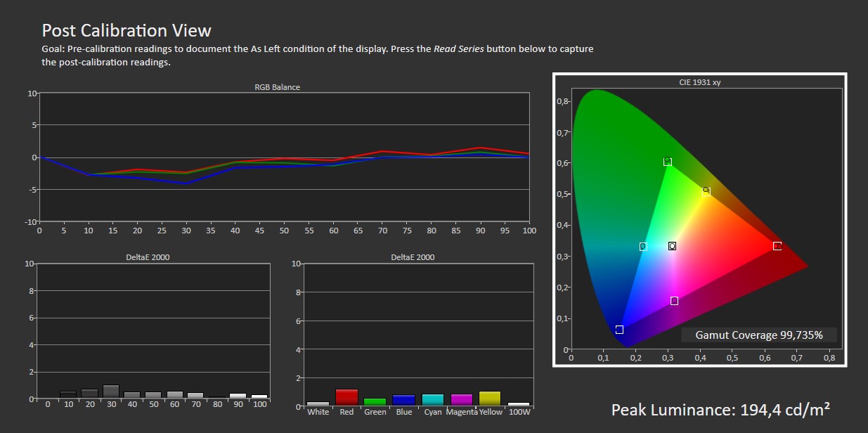Image resolution: width=868 pixels, height=433 pixels.
Task: Click the Read Series text in instructions
Action: click(x=458, y=49)
